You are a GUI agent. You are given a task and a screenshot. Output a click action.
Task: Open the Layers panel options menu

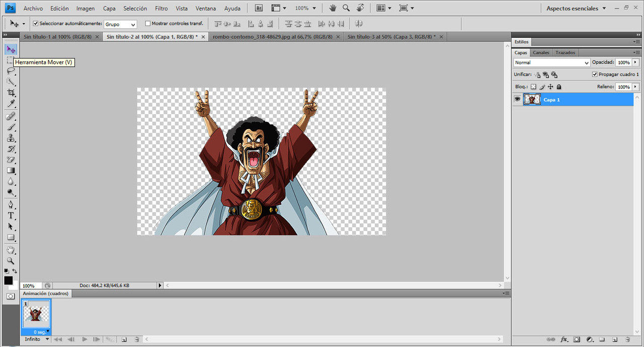[x=636, y=52]
